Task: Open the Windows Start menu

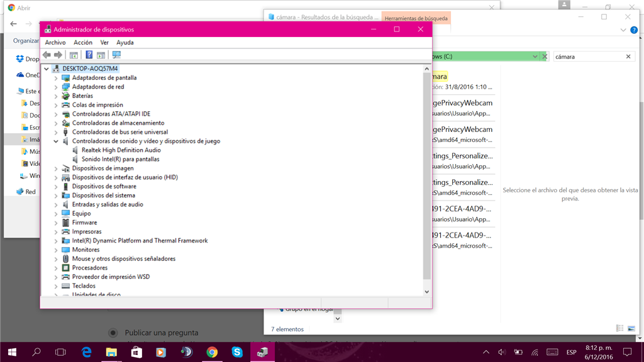Action: pos(12,352)
